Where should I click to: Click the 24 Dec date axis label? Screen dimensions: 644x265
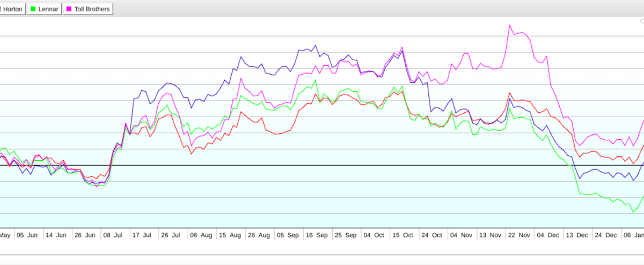(605, 235)
